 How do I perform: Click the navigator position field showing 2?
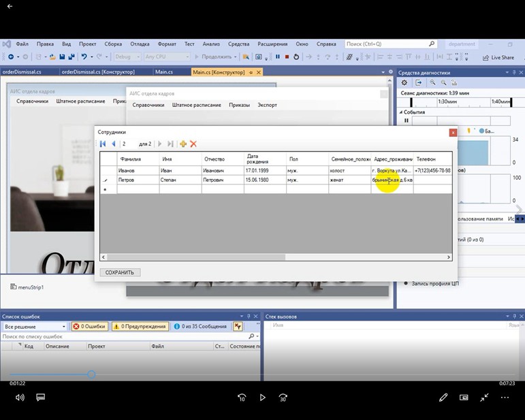pyautogui.click(x=129, y=144)
